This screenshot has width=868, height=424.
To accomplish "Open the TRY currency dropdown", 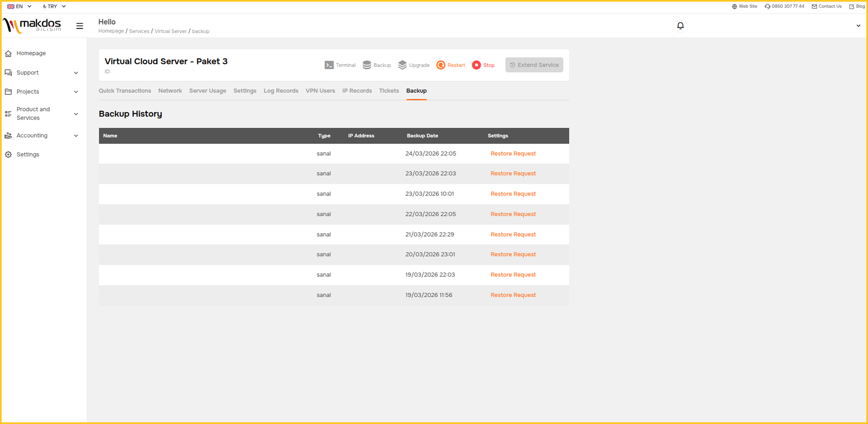I will pos(53,6).
